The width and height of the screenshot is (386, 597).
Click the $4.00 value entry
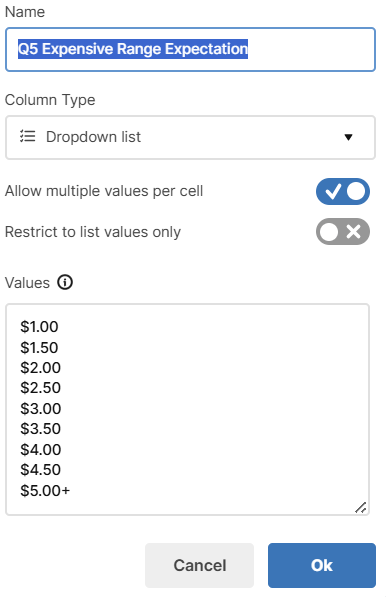coord(41,450)
